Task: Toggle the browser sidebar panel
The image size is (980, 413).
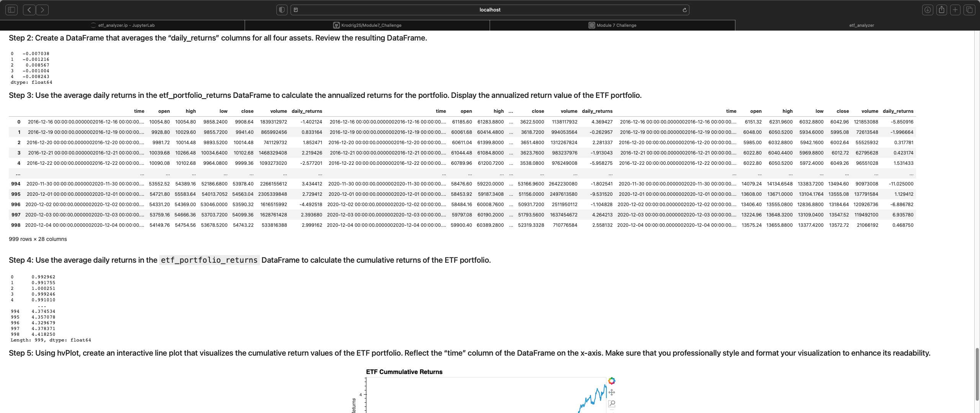Action: [11, 10]
